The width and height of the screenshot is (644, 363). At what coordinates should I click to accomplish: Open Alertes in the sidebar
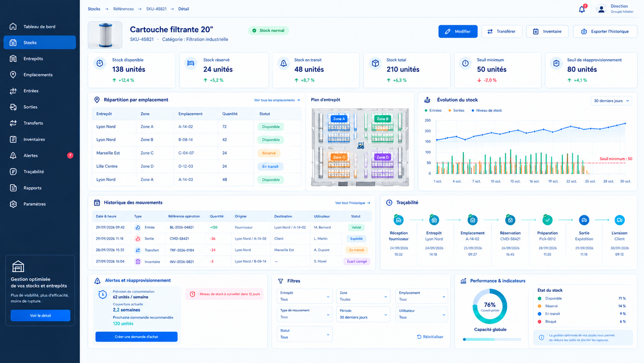point(39,155)
